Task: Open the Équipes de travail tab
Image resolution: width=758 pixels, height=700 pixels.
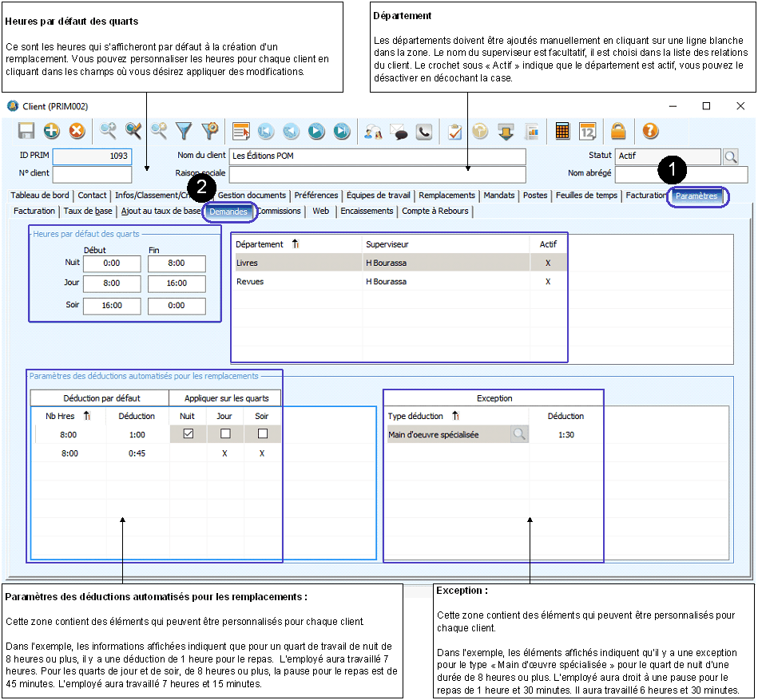Action: [x=378, y=196]
